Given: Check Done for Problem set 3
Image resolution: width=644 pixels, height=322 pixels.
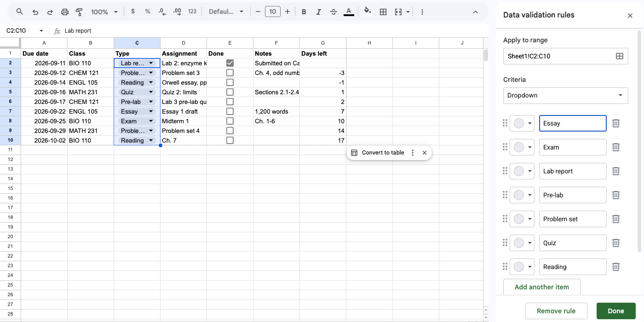Looking at the screenshot, I should pyautogui.click(x=230, y=73).
